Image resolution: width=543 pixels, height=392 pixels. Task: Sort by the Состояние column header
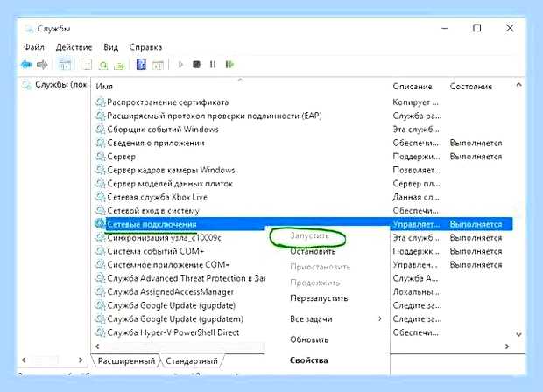pyautogui.click(x=471, y=87)
